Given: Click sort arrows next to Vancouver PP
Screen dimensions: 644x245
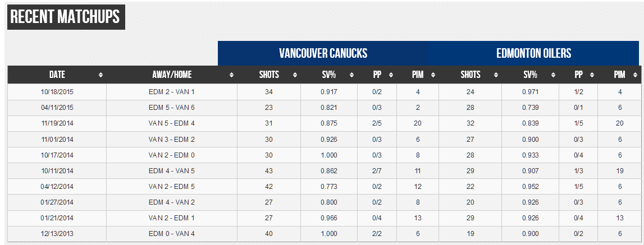Looking at the screenshot, I should [391, 75].
